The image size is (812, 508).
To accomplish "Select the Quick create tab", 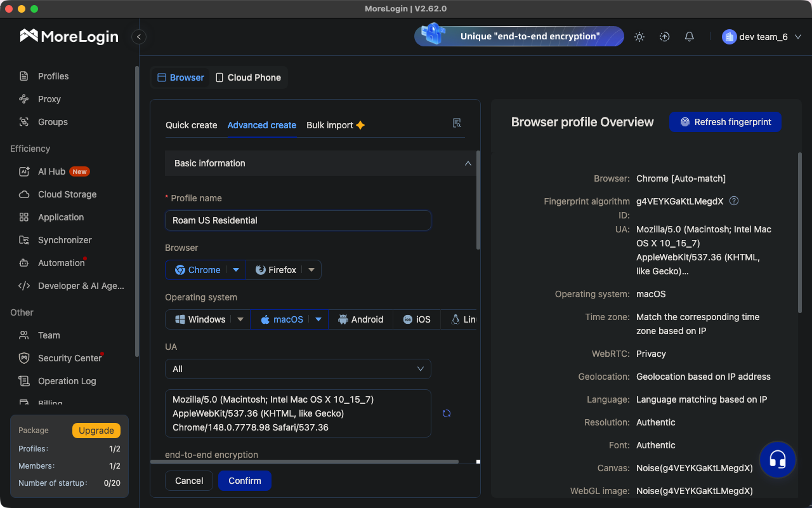I will [x=192, y=125].
